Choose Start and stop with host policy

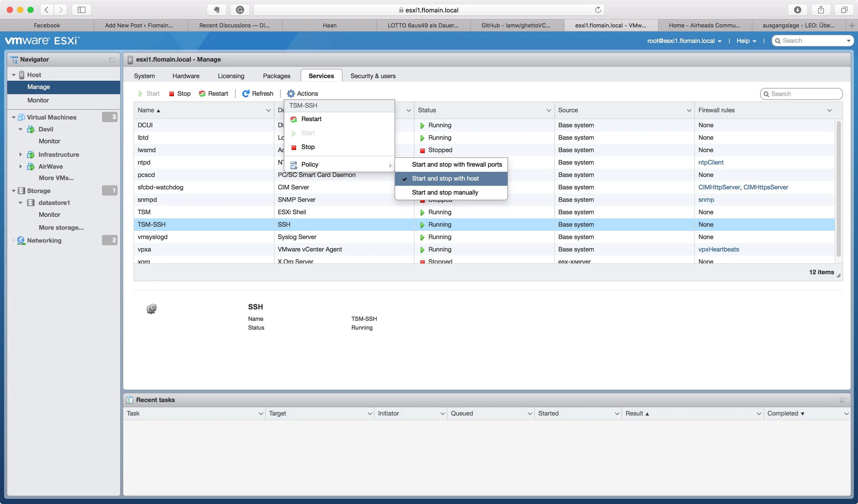(445, 178)
